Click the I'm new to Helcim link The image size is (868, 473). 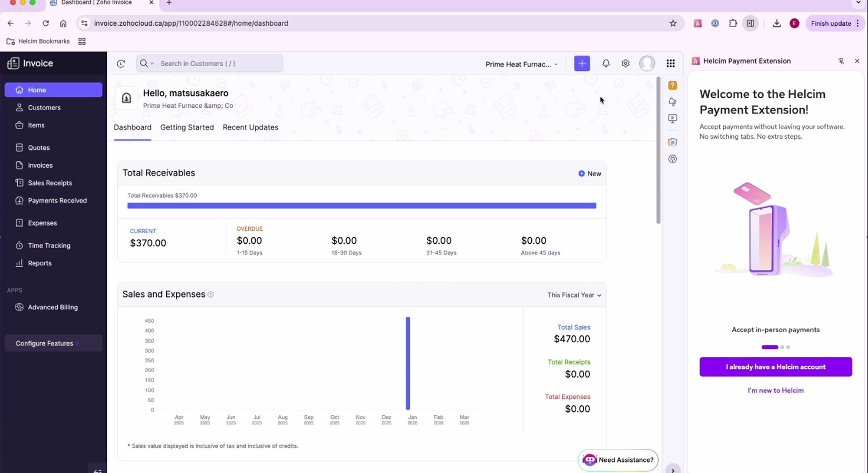click(775, 390)
